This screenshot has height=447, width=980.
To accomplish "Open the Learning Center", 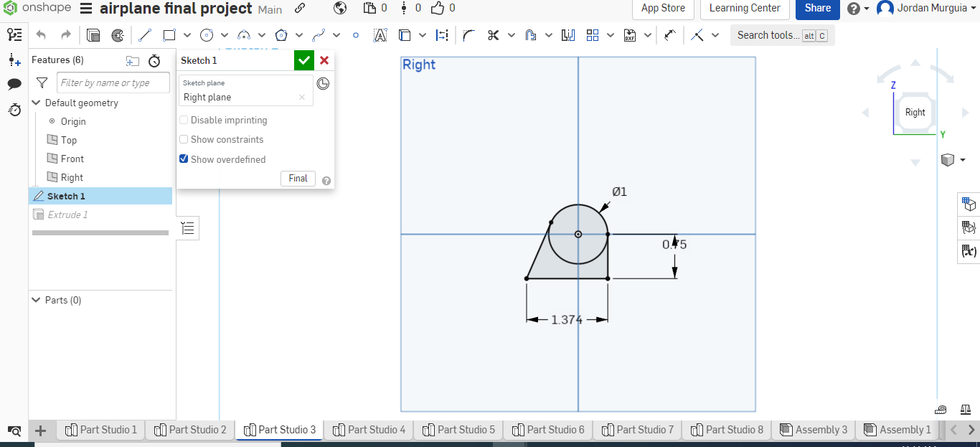I will [744, 9].
